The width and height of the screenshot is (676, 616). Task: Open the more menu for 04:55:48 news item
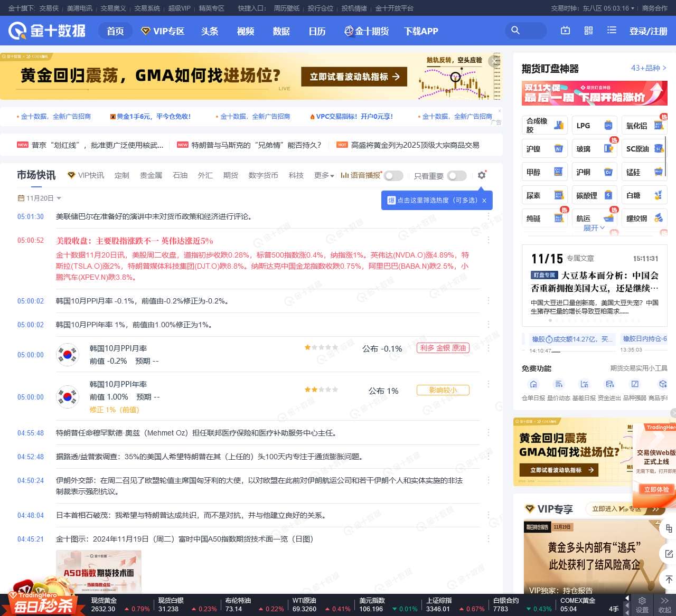point(488,433)
